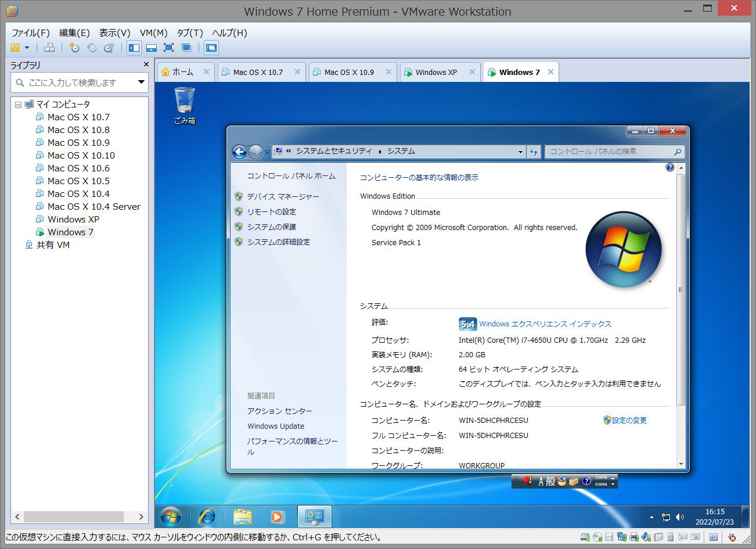This screenshot has height=549, width=756.
Task: Toggle the console view toolbar button
Action: click(x=211, y=48)
